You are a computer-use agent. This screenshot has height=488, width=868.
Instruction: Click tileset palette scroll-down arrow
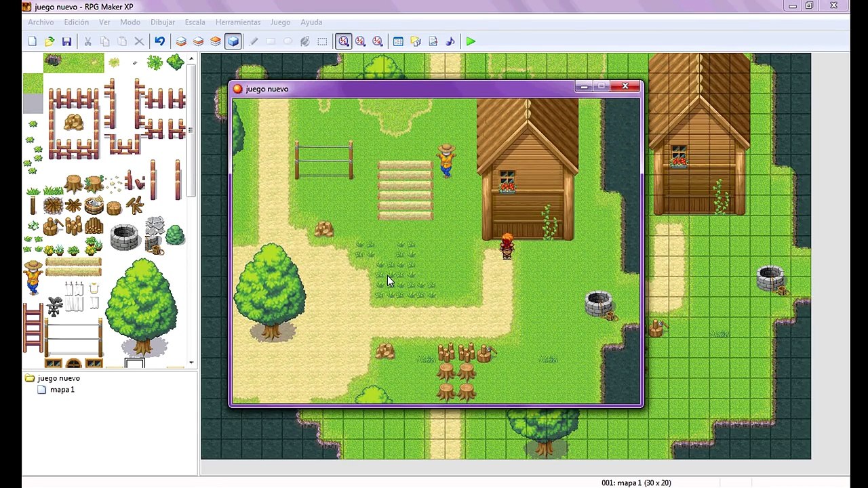pyautogui.click(x=191, y=363)
